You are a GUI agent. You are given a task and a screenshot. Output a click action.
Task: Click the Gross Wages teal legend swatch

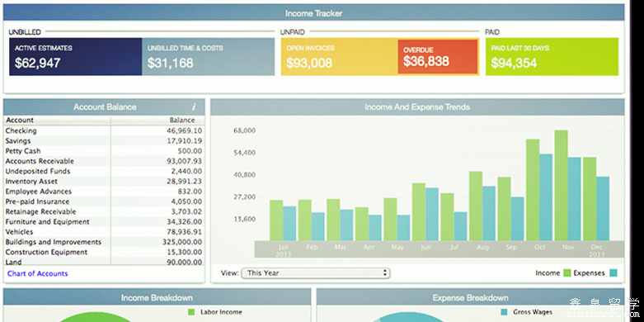[505, 312]
